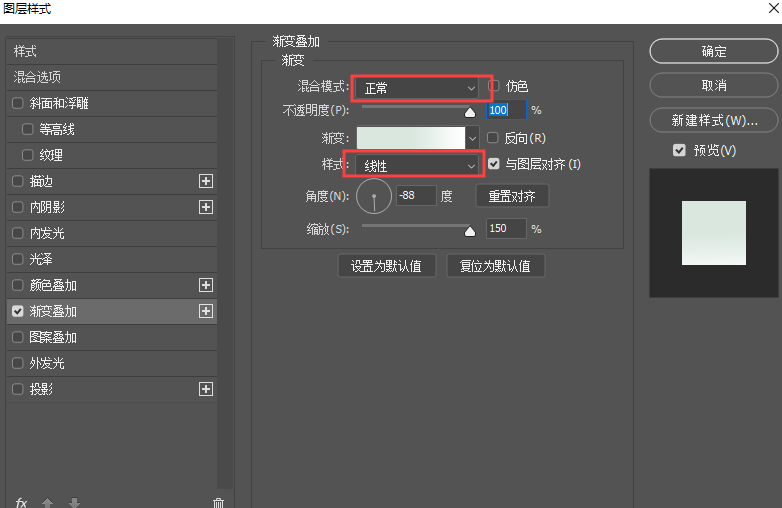The height and width of the screenshot is (508, 782).
Task: Open the fx effects menu icon
Action: tap(21, 503)
